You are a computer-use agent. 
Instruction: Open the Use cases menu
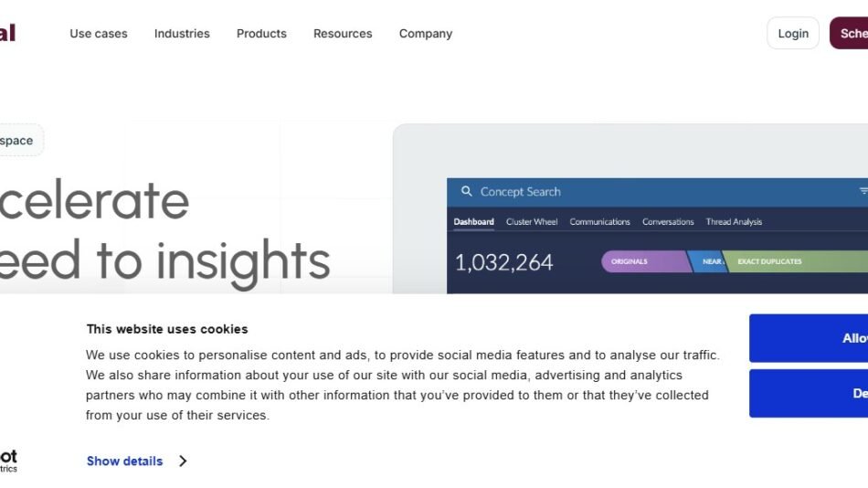pyautogui.click(x=99, y=34)
